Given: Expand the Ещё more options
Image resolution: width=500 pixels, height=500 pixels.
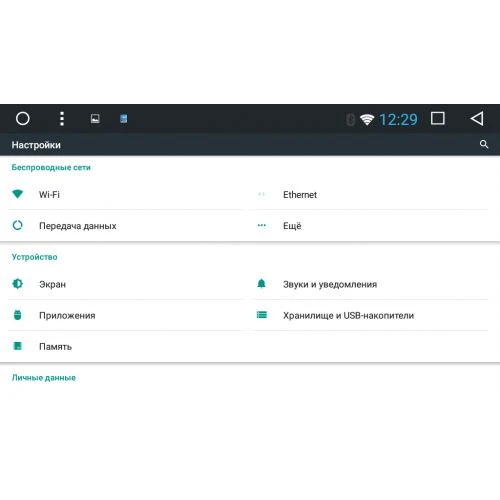Looking at the screenshot, I should click(370, 226).
